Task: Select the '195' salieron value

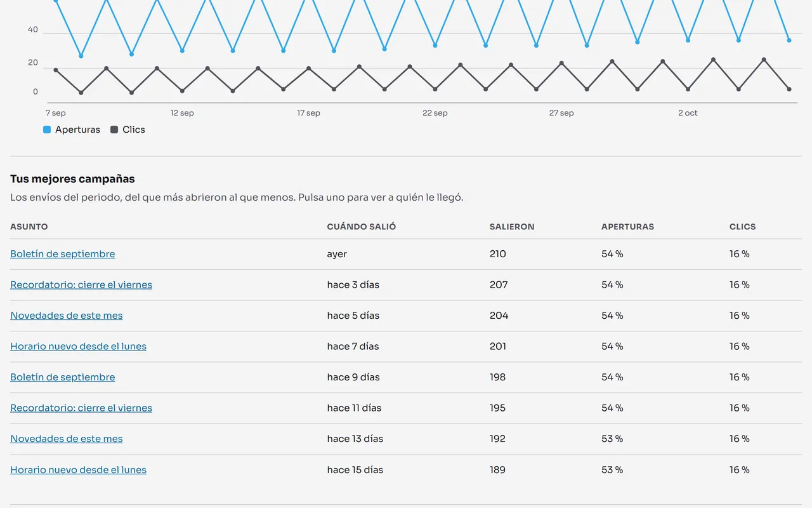Action: point(498,408)
